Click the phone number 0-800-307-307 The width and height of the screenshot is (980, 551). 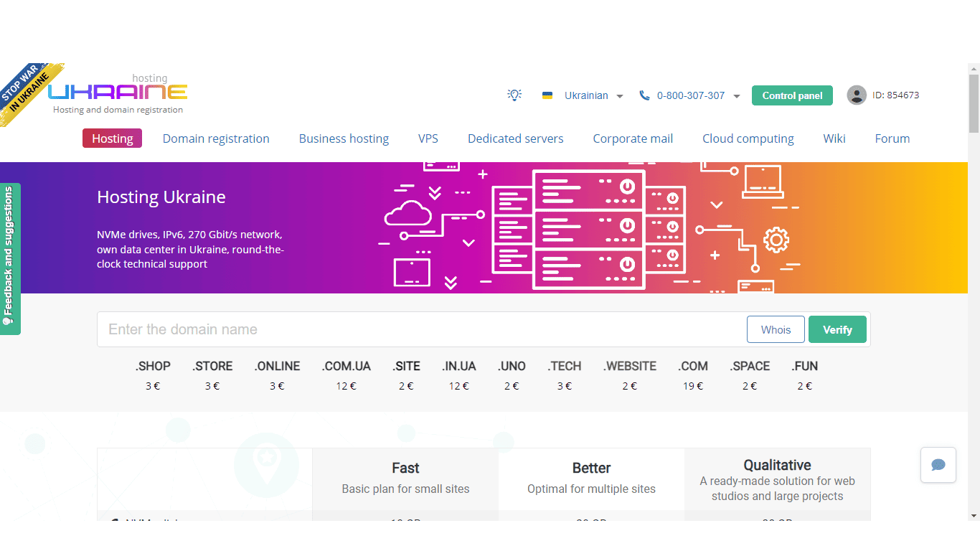tap(691, 95)
